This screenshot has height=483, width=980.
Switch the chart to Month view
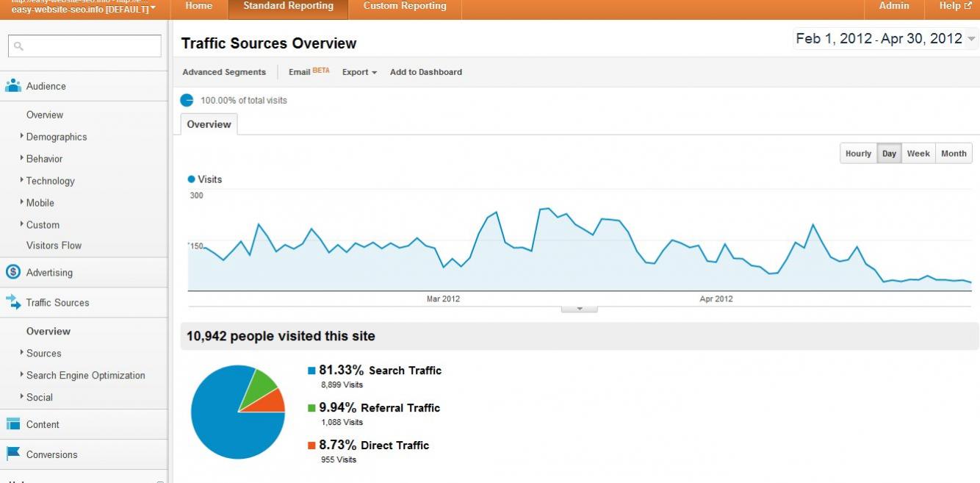tap(954, 154)
